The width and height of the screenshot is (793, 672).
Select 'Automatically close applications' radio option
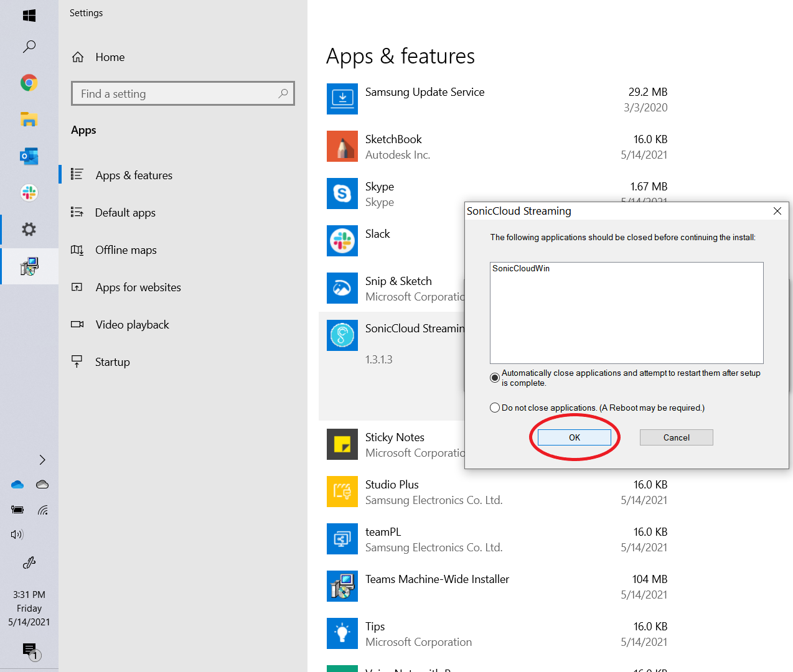click(495, 378)
